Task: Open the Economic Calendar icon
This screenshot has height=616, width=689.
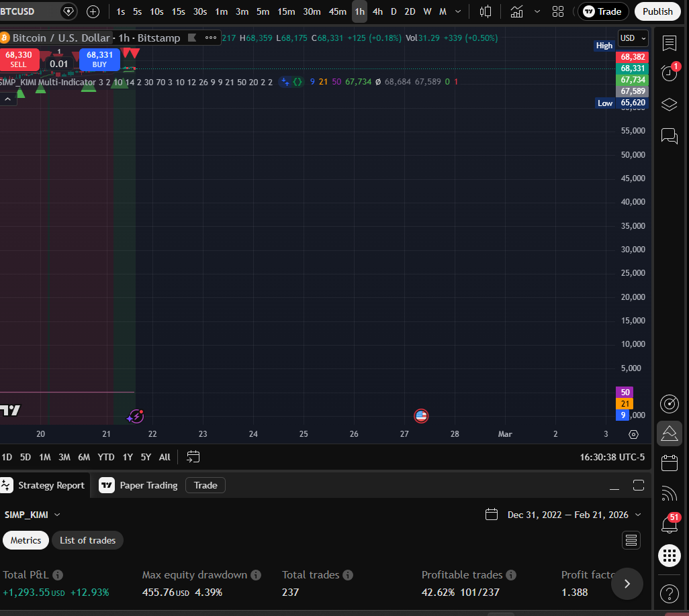Action: click(669, 463)
